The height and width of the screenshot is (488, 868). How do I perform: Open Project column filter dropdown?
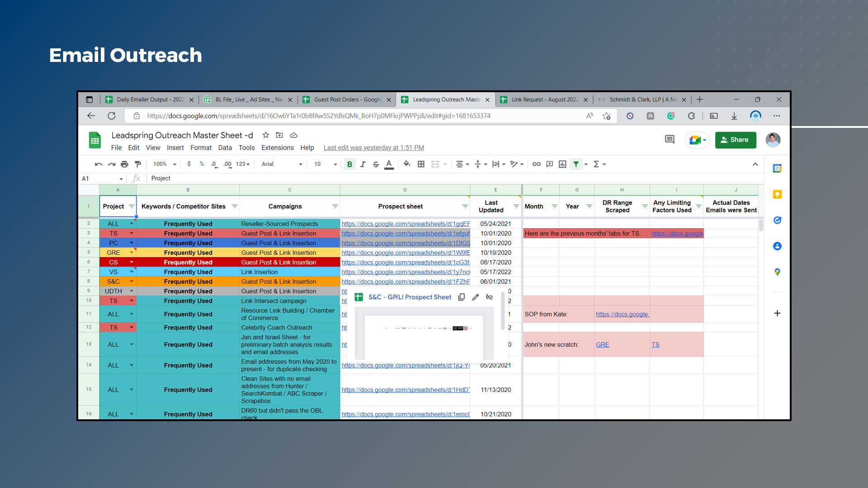point(131,206)
